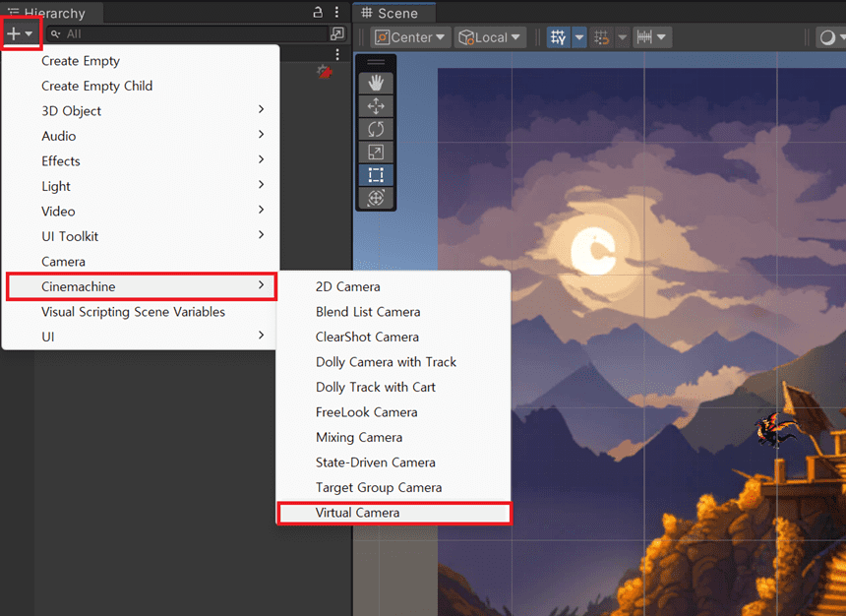Expand the Video submenu

point(141,212)
